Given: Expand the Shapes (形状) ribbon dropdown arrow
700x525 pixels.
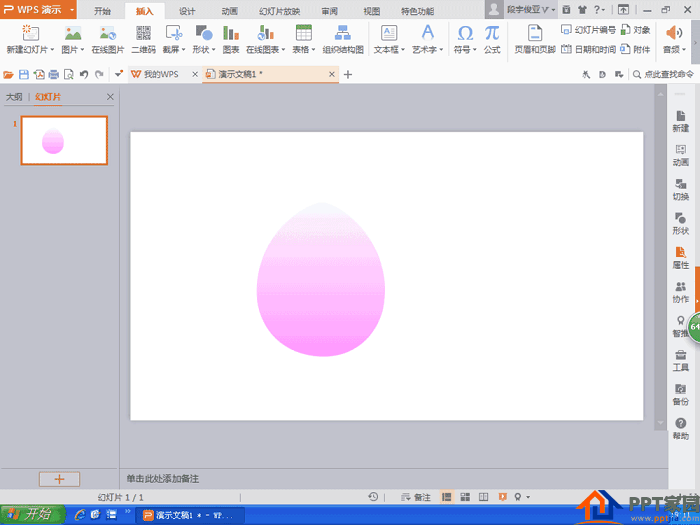Looking at the screenshot, I should click(213, 50).
